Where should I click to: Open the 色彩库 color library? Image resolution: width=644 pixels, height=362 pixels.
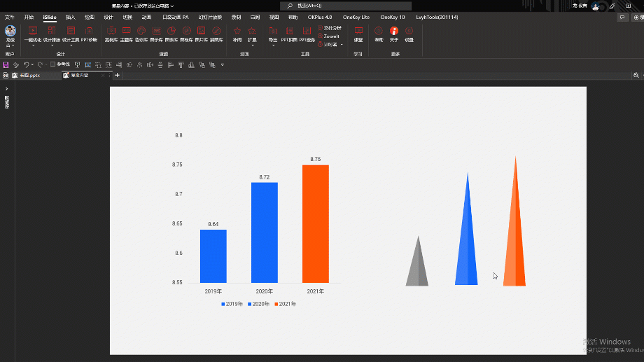pyautogui.click(x=141, y=34)
